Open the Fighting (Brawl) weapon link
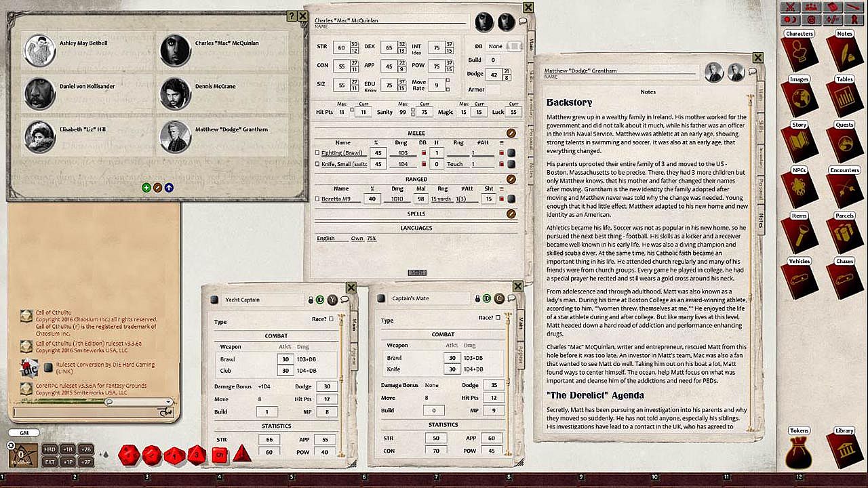 (511, 153)
